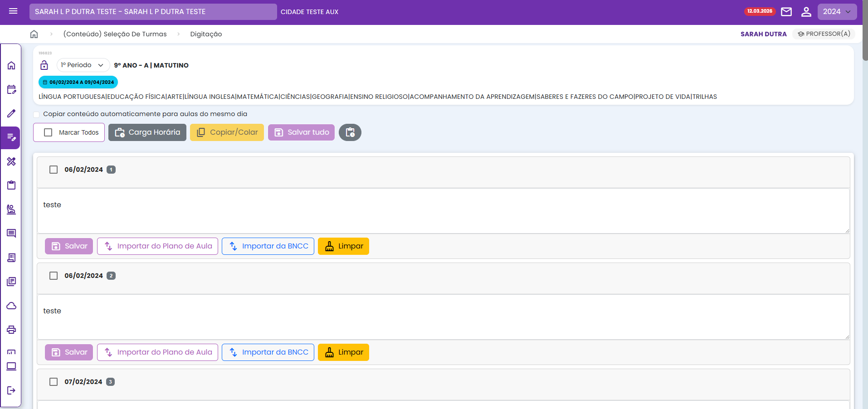Screen dimensions: 868x409
Task: Click the padlock icon beside the period selector
Action: (44, 65)
